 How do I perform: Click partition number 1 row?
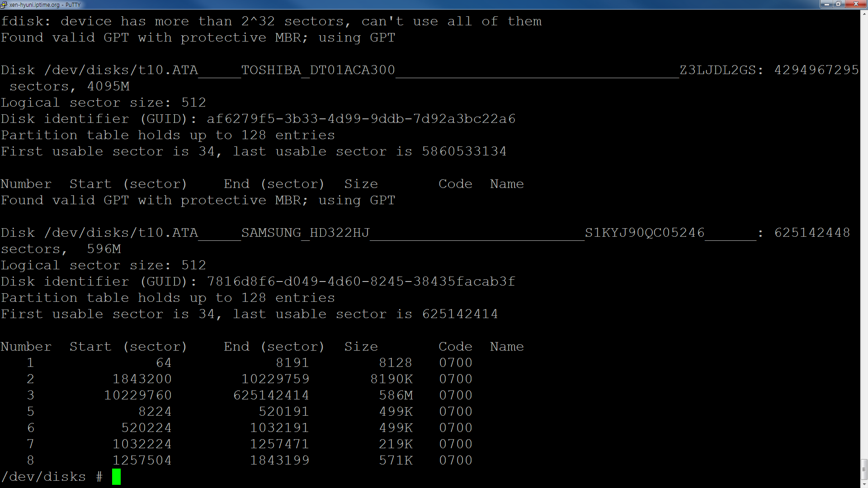pyautogui.click(x=238, y=362)
